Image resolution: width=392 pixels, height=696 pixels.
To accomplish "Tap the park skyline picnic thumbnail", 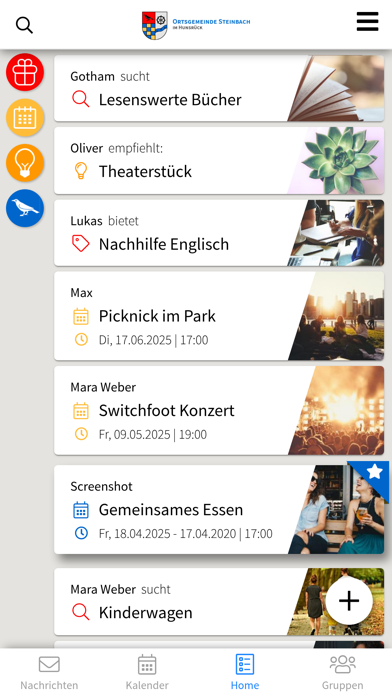I will coord(336,316).
